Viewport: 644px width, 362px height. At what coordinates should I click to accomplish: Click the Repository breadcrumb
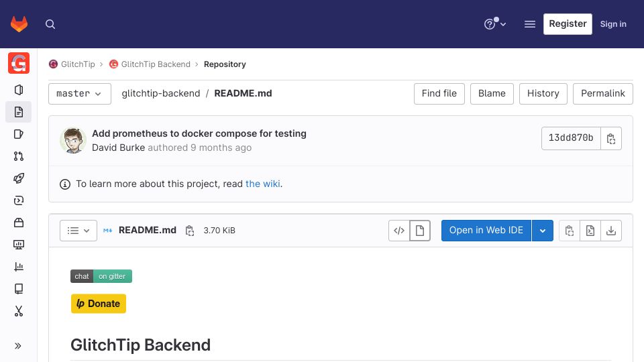click(225, 64)
